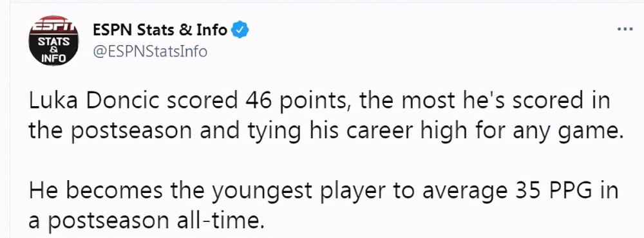Visit the @ESPNStatsInfo handle link
This screenshot has width=644, height=238.
150,51
